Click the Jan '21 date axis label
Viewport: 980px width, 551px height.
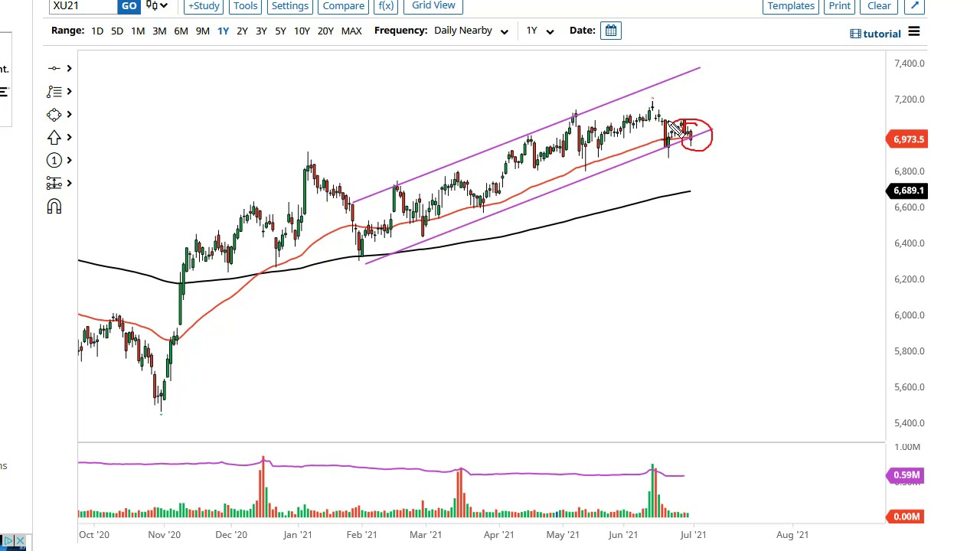tap(297, 535)
